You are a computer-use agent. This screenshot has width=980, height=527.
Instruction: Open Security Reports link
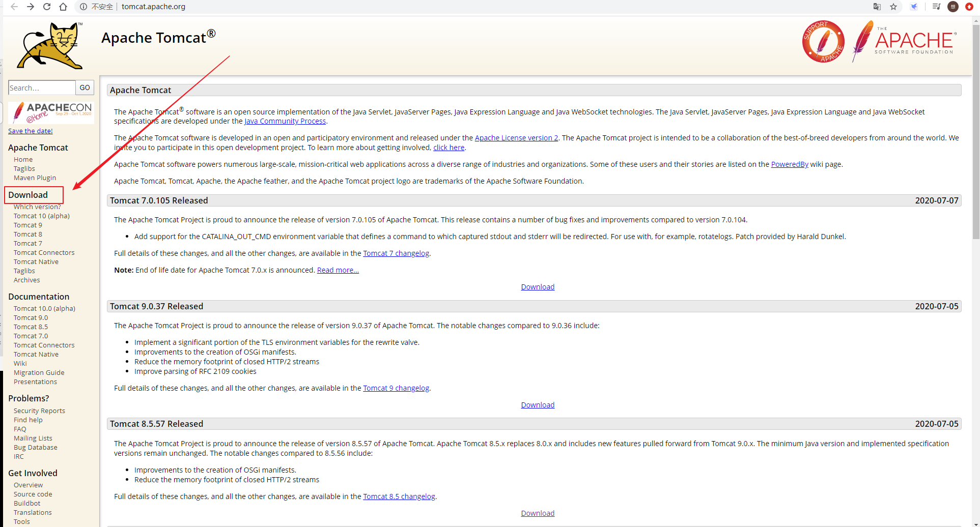[x=39, y=411]
